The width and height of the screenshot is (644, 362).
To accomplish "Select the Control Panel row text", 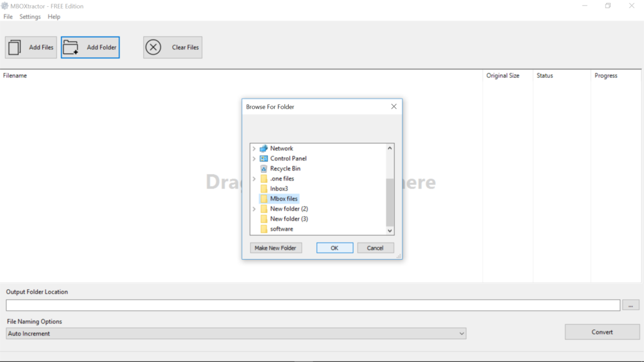I will point(288,158).
